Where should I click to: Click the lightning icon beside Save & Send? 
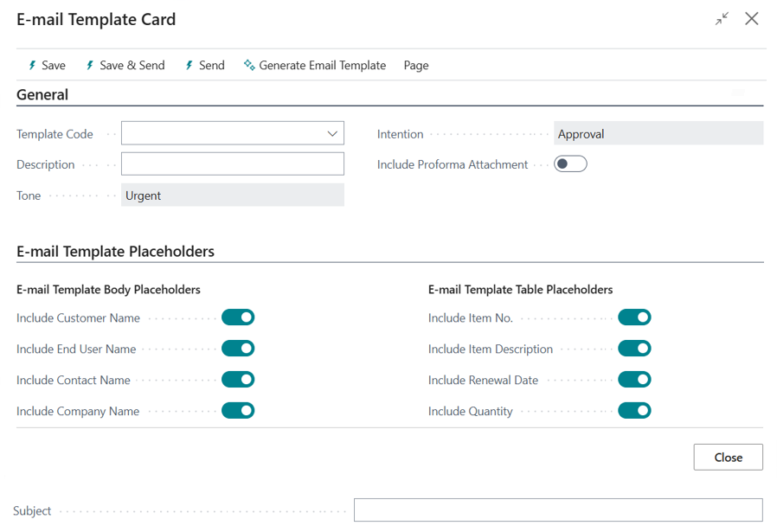(x=89, y=65)
